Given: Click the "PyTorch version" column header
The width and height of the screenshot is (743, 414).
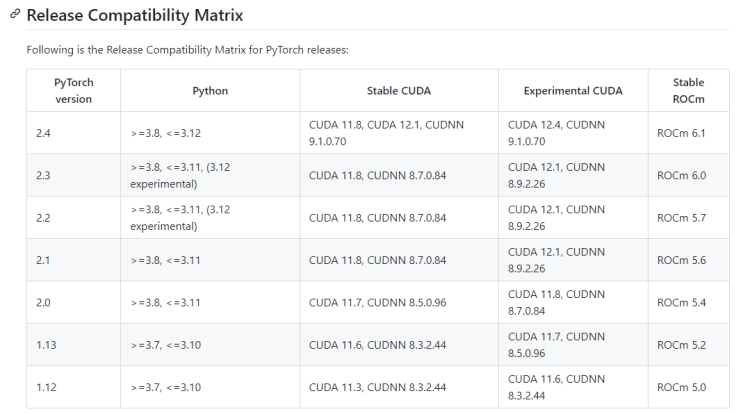Looking at the screenshot, I should [x=73, y=90].
